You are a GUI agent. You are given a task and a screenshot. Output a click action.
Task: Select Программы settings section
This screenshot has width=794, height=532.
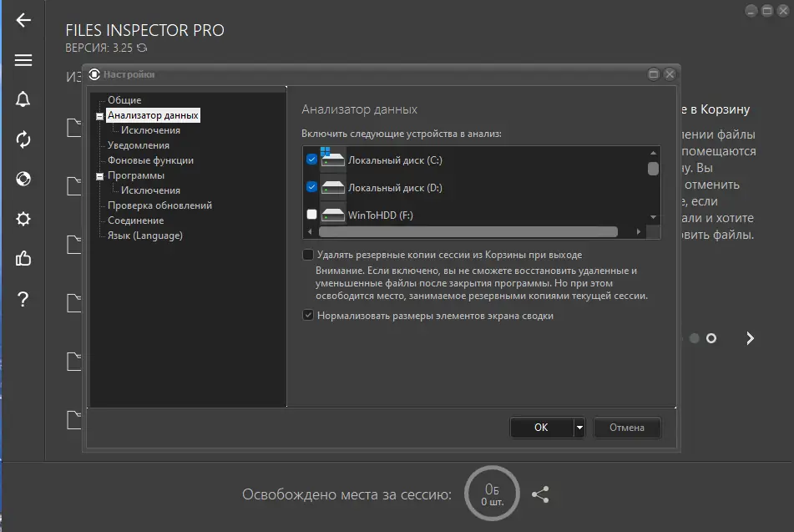[136, 175]
